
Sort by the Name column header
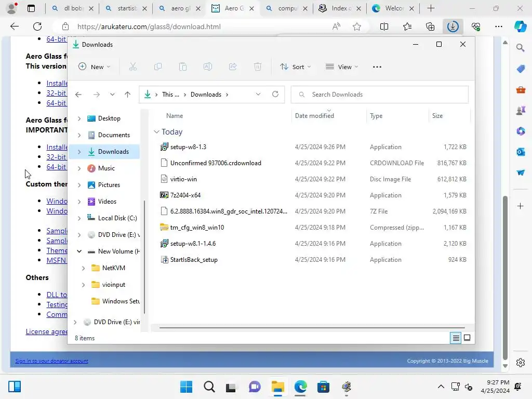(x=175, y=116)
